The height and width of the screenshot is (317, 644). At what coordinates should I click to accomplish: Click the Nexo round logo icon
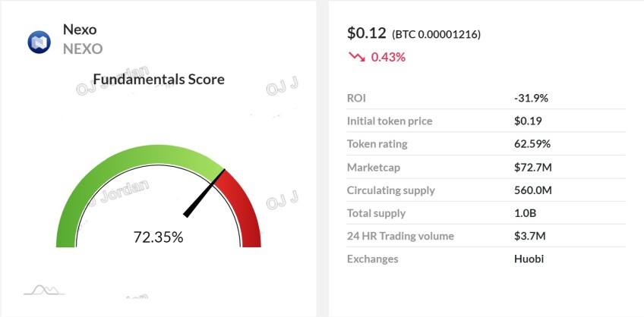[39, 42]
